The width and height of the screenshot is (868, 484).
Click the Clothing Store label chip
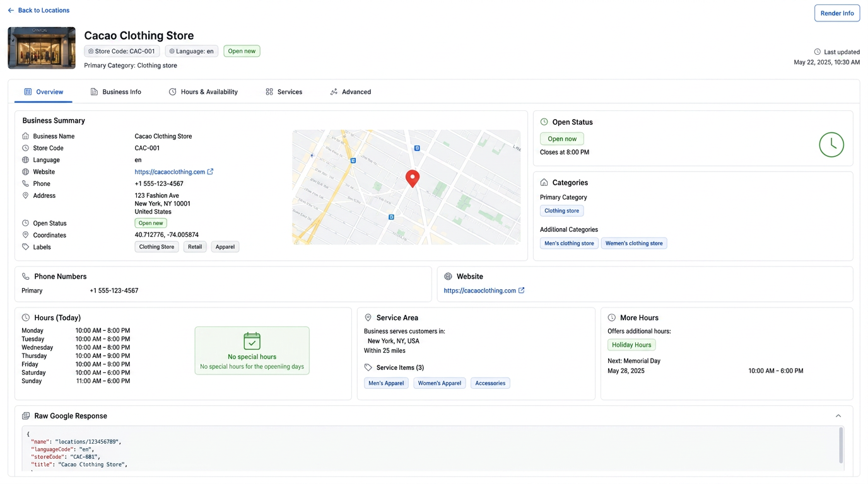pyautogui.click(x=156, y=247)
